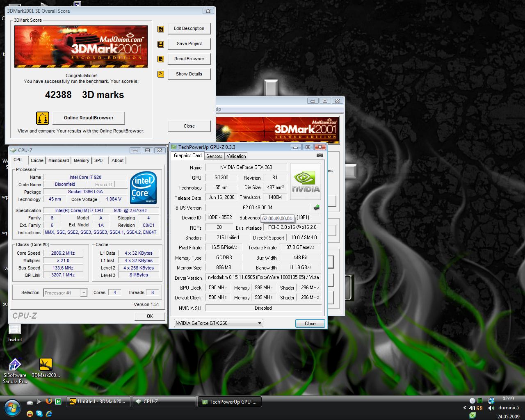The image size is (525, 420).
Task: Select the SiSoftware Sandra desktop icon
Action: 15,371
